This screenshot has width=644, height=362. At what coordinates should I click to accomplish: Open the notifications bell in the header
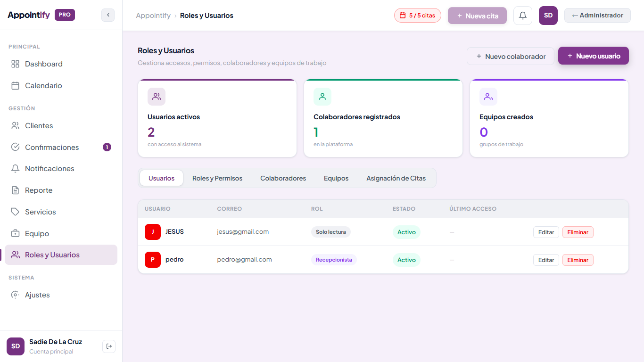523,16
